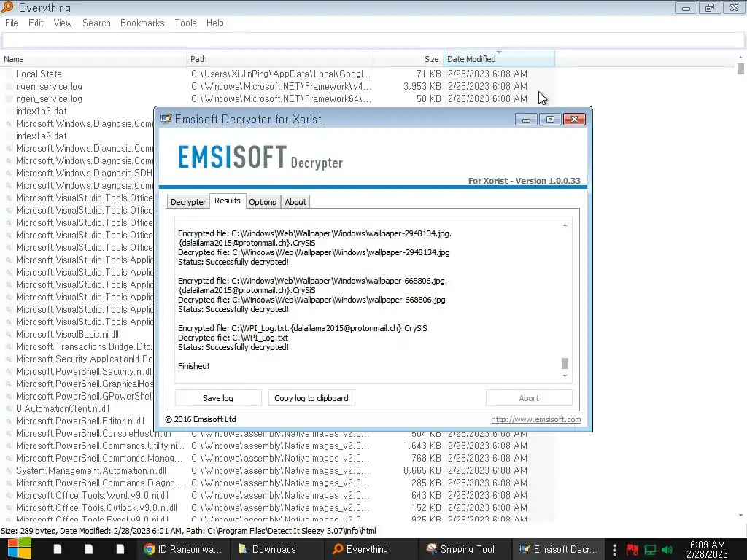Open the Chrome ID Ransomware taskbar item
747x560 pixels.
click(x=183, y=549)
